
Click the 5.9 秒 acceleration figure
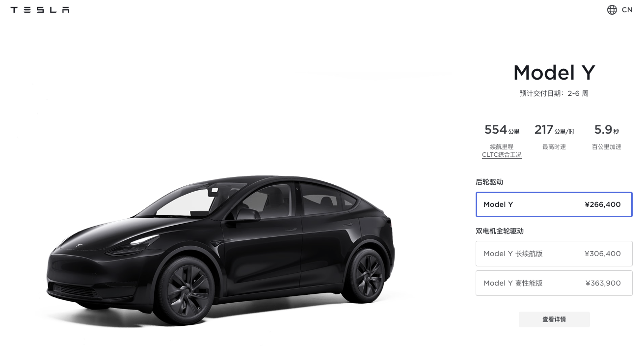pos(607,130)
